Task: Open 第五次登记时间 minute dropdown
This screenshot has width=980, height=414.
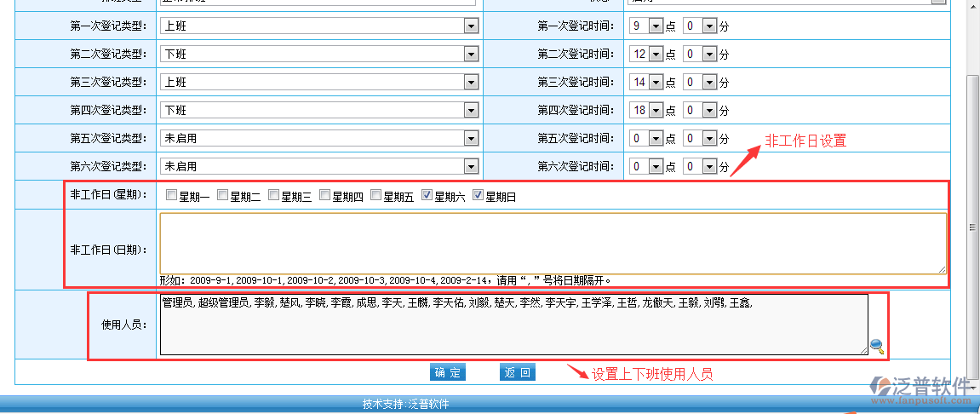Action: tap(699, 138)
